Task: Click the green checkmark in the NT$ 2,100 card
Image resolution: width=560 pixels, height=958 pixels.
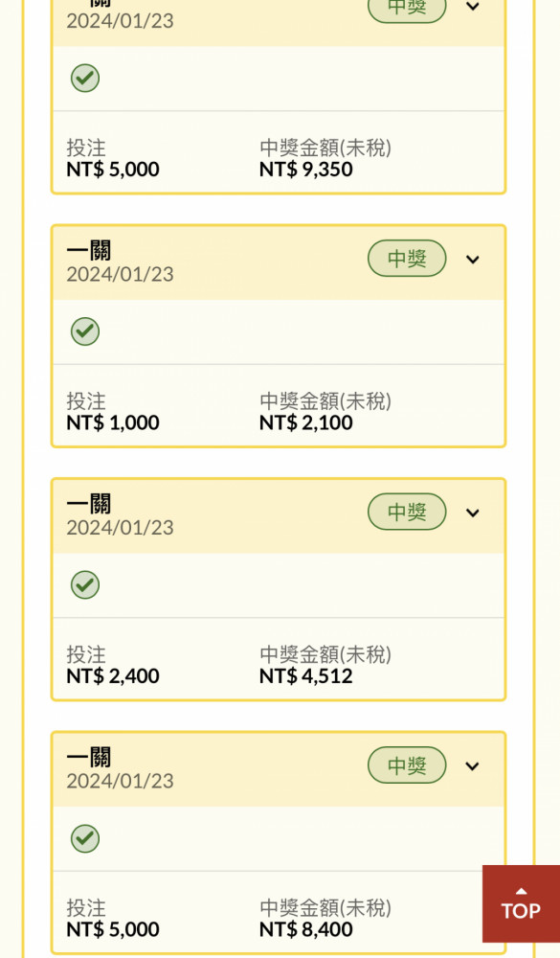Action: click(x=85, y=331)
